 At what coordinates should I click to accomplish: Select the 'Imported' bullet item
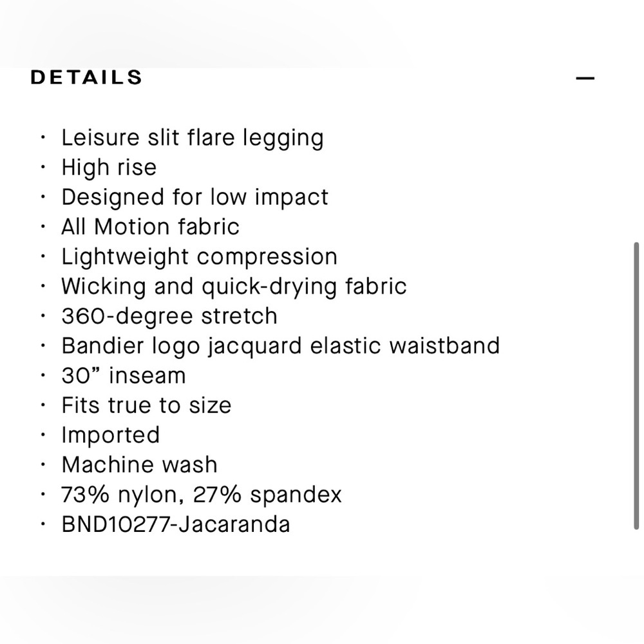coord(111,435)
